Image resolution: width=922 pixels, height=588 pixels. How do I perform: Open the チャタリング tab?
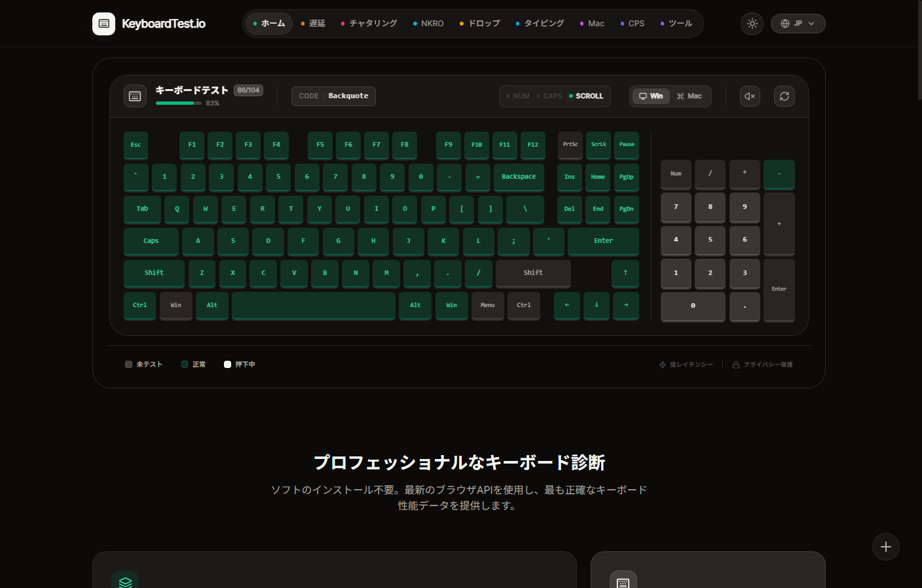coord(369,24)
